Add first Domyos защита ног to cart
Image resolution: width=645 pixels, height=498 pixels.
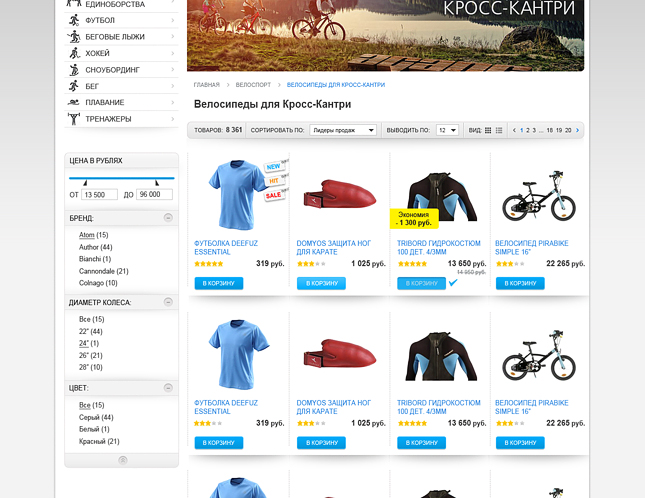(x=321, y=283)
